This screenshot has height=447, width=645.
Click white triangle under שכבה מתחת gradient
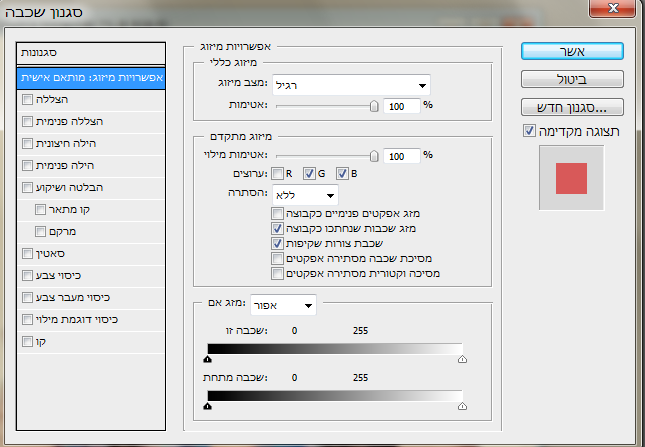462,406
